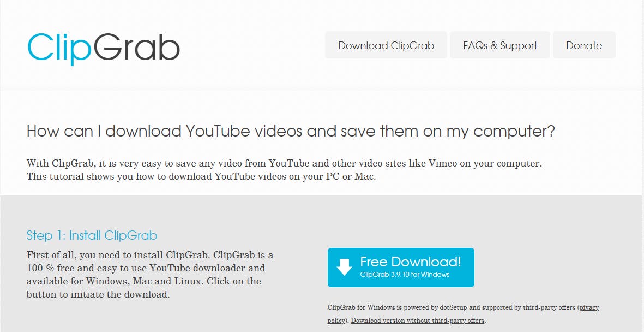Click the dark "Grab" part of logo

tap(136, 46)
